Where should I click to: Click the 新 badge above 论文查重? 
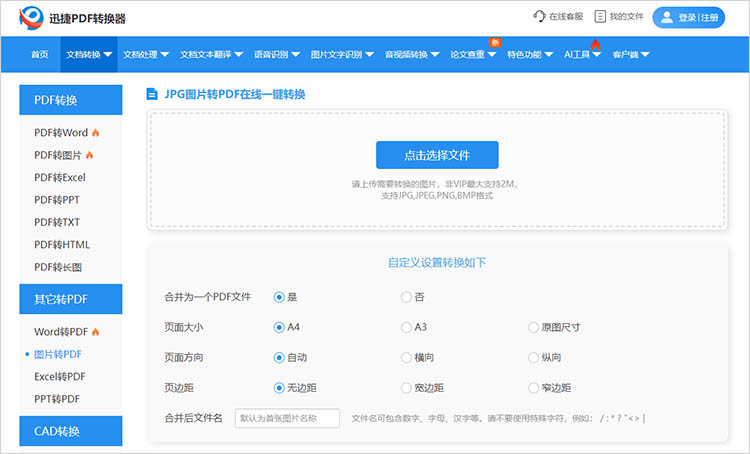(x=495, y=43)
